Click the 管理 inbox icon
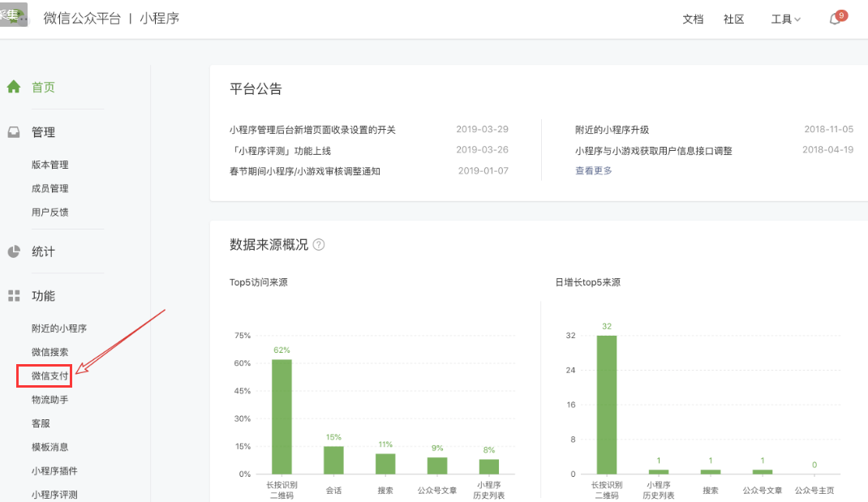 14,132
